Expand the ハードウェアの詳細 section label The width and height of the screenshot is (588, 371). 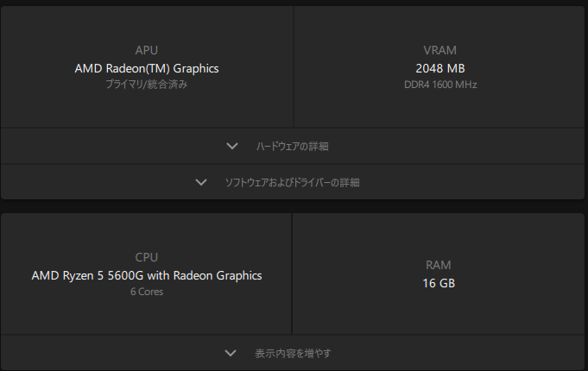point(293,146)
